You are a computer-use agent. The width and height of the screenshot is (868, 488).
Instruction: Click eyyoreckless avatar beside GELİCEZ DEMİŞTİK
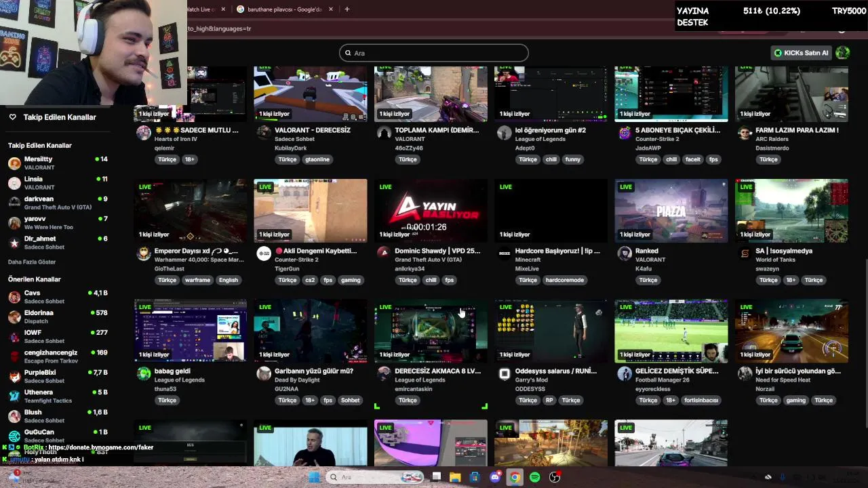(625, 374)
